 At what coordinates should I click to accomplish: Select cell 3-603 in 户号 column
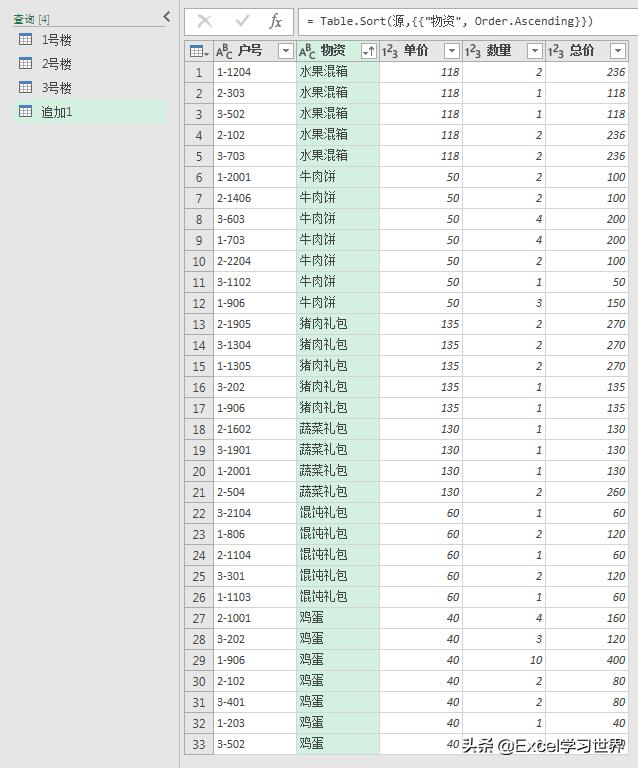(255, 219)
